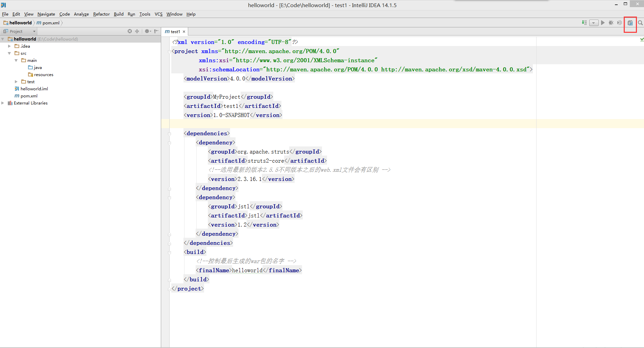This screenshot has height=348, width=644.
Task: Open the Run menu
Action: point(131,14)
